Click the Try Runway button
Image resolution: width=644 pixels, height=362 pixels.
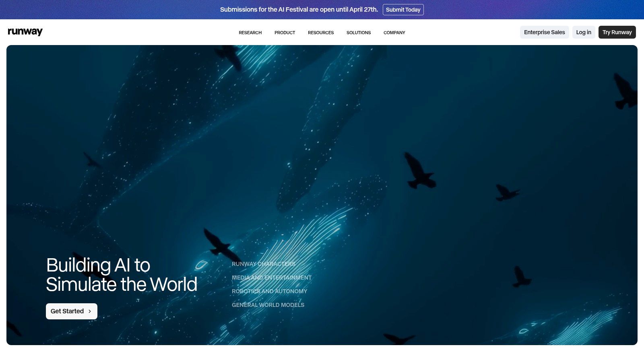click(617, 32)
